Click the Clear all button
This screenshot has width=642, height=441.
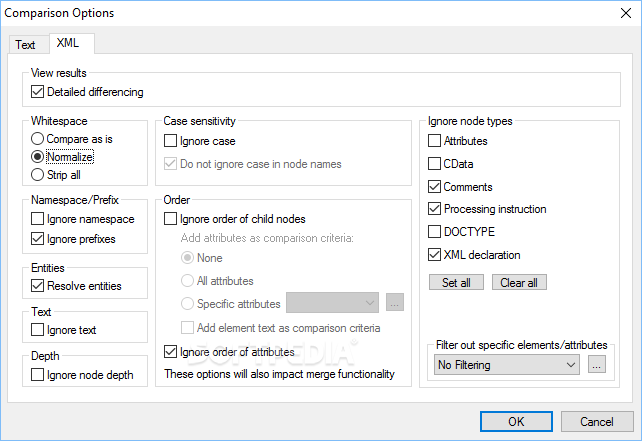point(519,283)
